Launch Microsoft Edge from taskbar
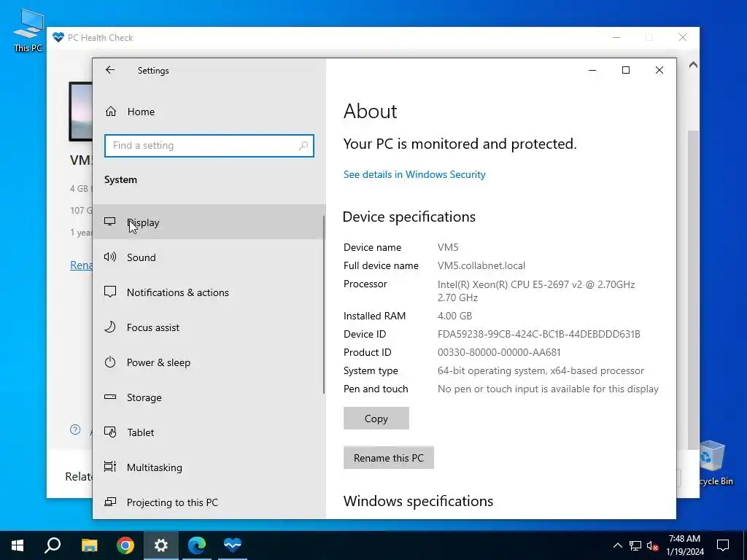 click(197, 545)
